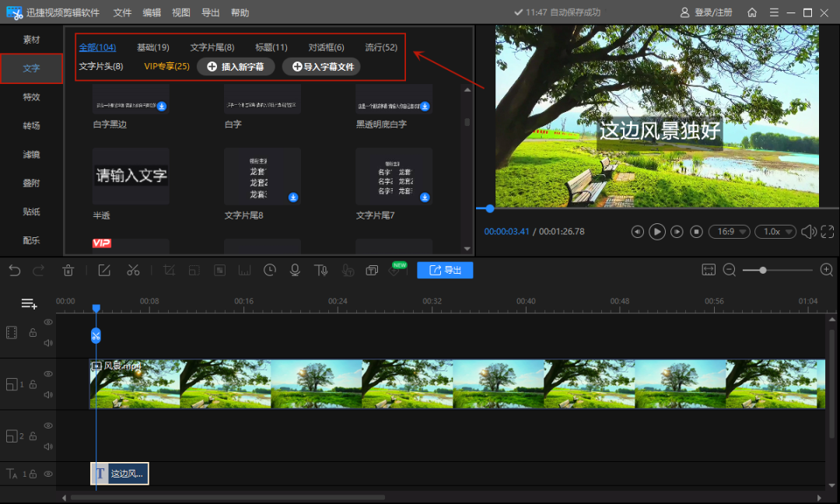Open the 16:9 aspect ratio dropdown

click(x=729, y=232)
